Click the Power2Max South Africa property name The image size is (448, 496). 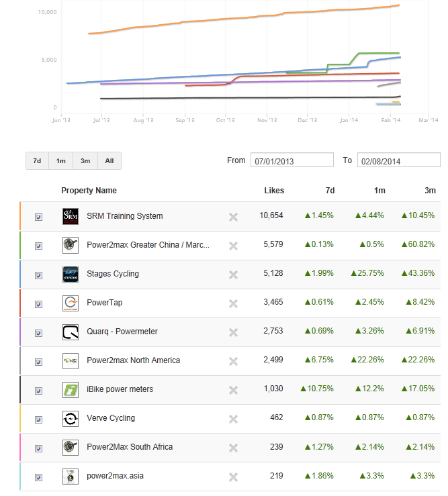(130, 447)
